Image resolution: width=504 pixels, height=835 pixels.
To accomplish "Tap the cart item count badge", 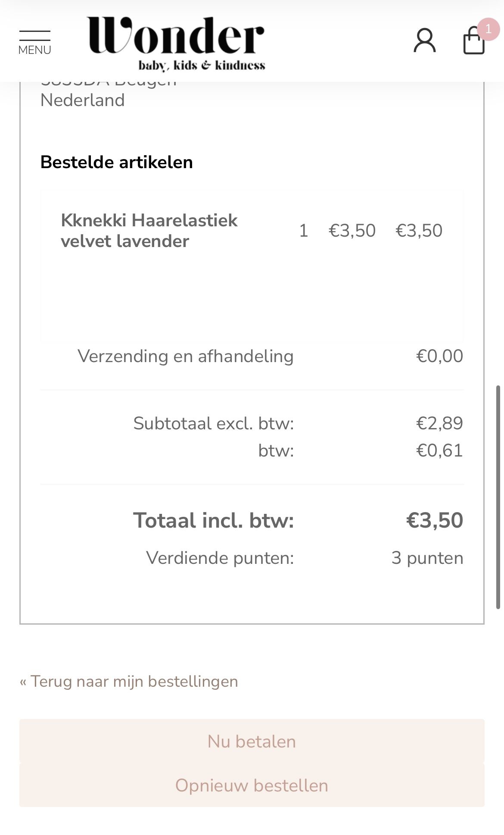I will (x=488, y=29).
